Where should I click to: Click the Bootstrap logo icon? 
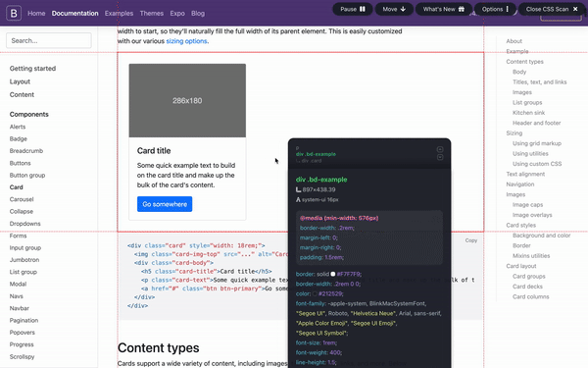[x=14, y=13]
